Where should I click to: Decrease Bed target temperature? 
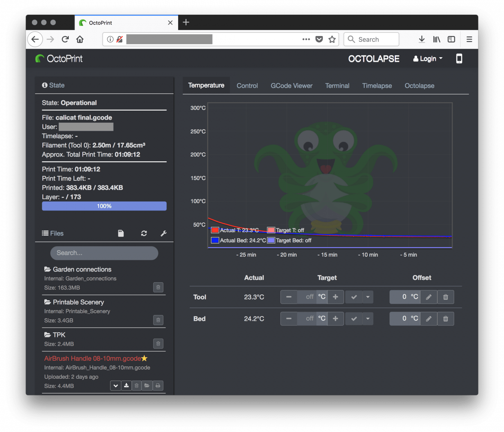(x=289, y=319)
